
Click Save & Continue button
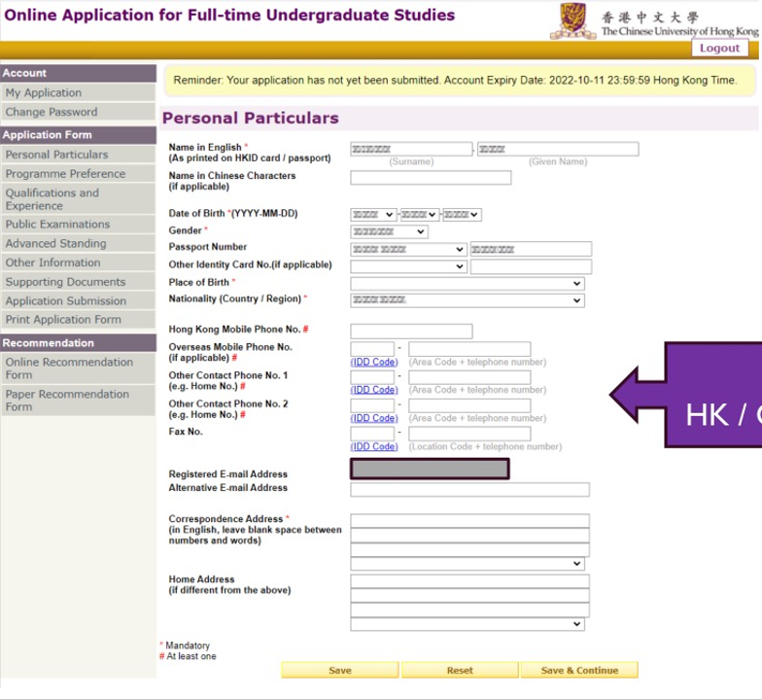[579, 671]
